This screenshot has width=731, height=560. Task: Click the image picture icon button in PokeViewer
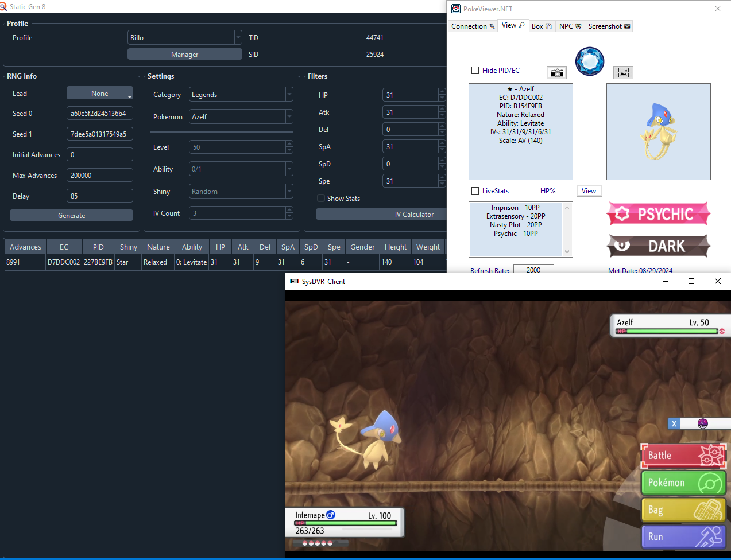tap(624, 72)
